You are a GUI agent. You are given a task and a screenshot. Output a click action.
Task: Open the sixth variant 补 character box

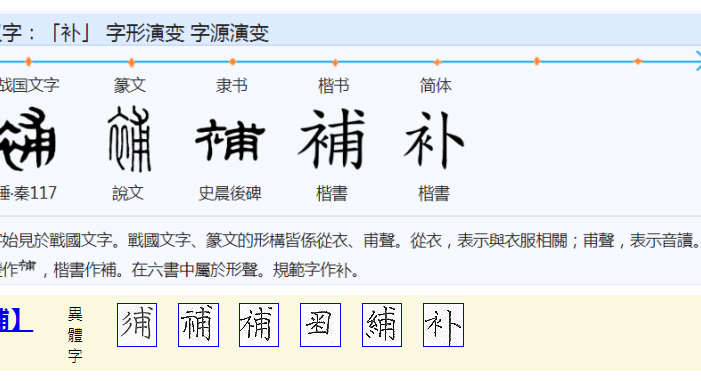coord(443,325)
